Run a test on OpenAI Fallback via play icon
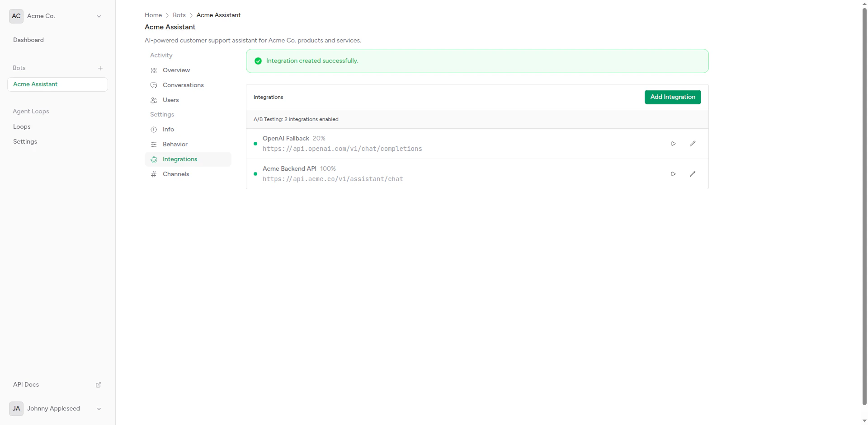Screen dimensions: 868x425 coord(673,143)
